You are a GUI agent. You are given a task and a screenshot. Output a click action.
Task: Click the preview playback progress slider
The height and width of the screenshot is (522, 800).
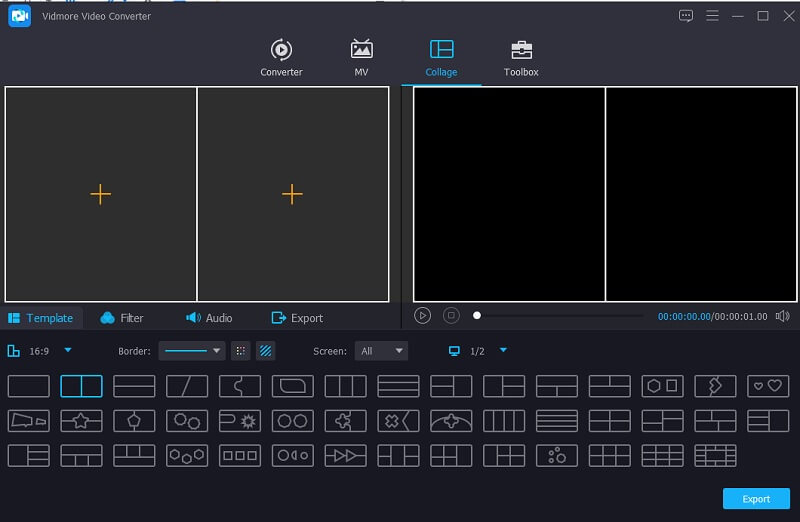tap(560, 316)
